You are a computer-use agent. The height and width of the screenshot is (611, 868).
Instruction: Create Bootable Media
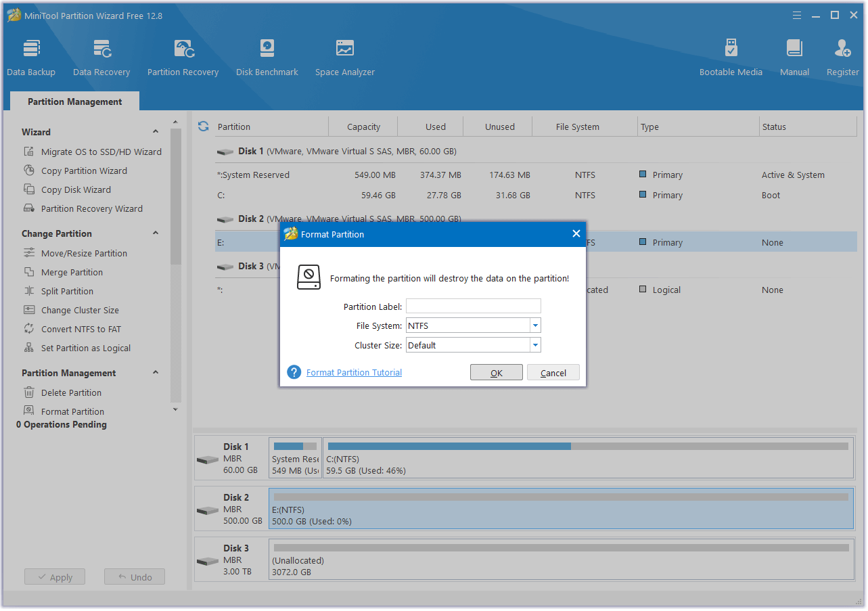tap(731, 58)
